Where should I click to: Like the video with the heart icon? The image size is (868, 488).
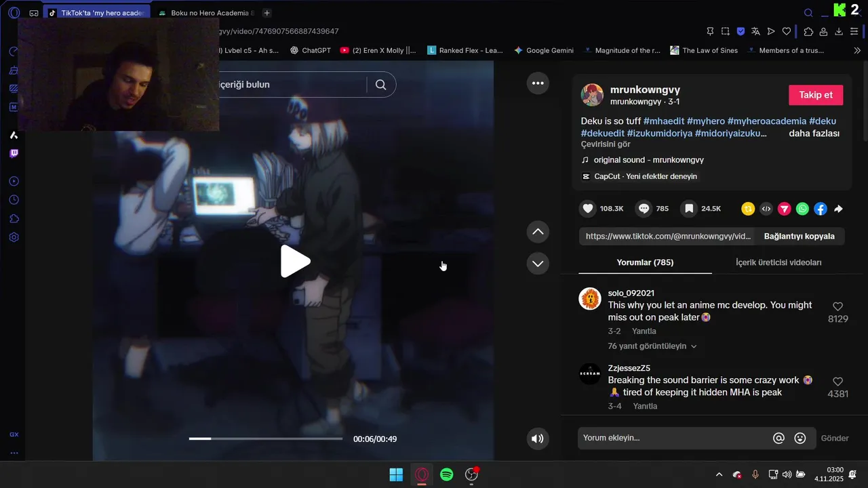coord(588,209)
